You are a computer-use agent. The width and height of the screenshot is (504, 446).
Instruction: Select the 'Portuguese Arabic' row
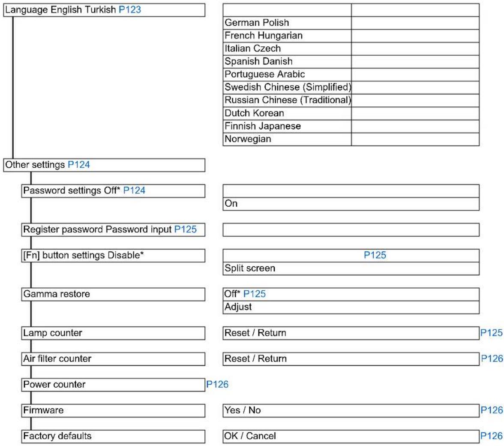[x=287, y=74]
